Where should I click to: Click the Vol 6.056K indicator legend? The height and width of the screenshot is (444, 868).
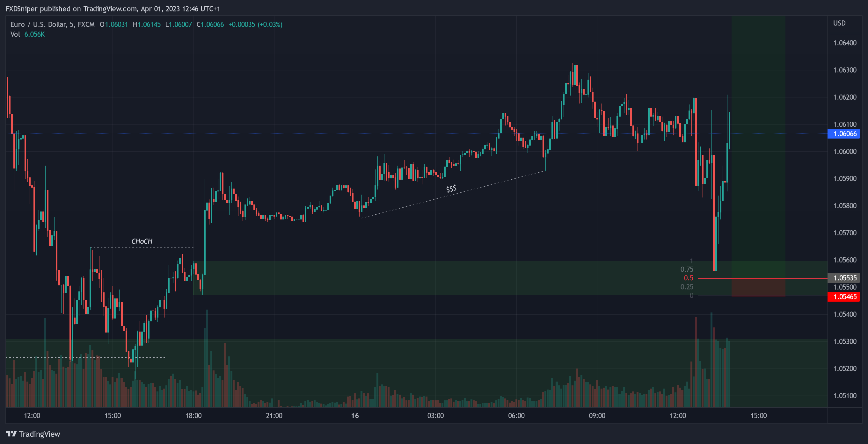point(27,34)
